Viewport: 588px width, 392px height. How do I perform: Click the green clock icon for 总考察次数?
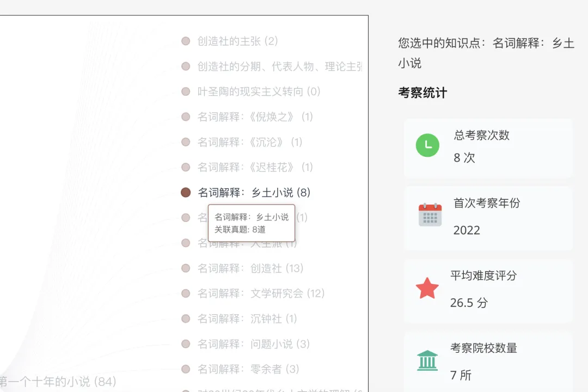428,145
